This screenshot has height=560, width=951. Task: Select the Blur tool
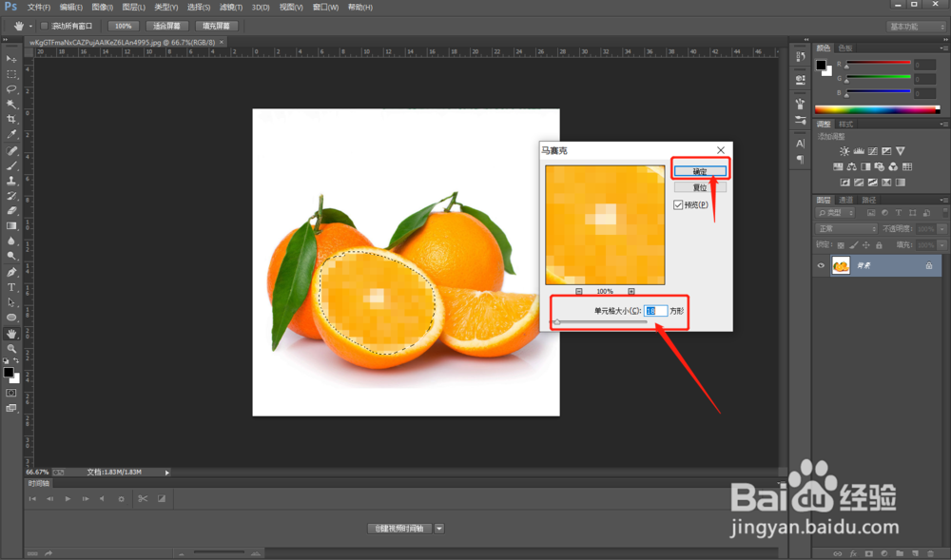pos(10,241)
